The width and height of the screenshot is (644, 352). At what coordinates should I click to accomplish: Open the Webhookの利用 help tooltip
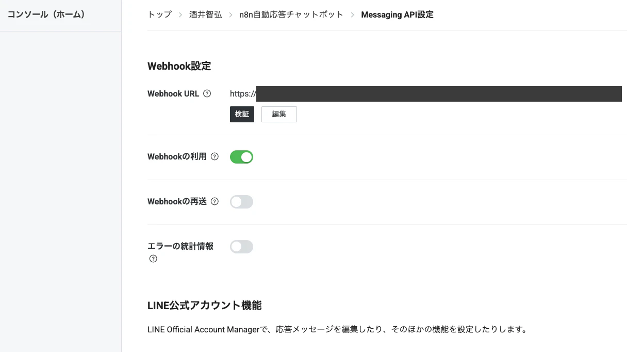tap(214, 156)
